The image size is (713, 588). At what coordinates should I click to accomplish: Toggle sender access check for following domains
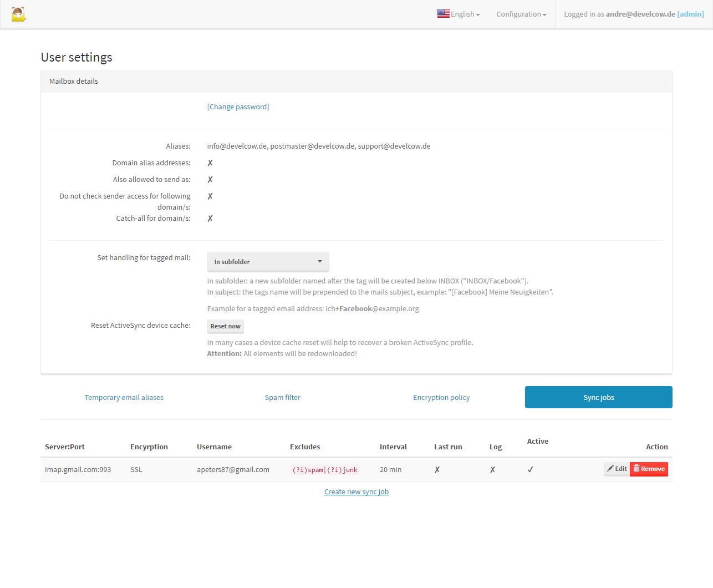pos(210,196)
